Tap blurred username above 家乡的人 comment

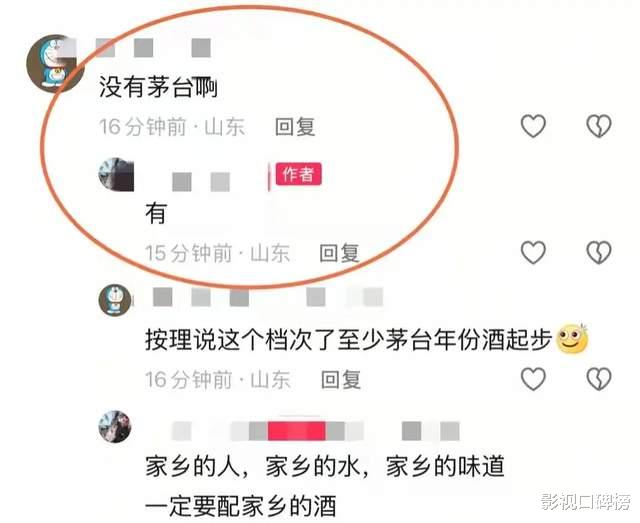(x=316, y=431)
